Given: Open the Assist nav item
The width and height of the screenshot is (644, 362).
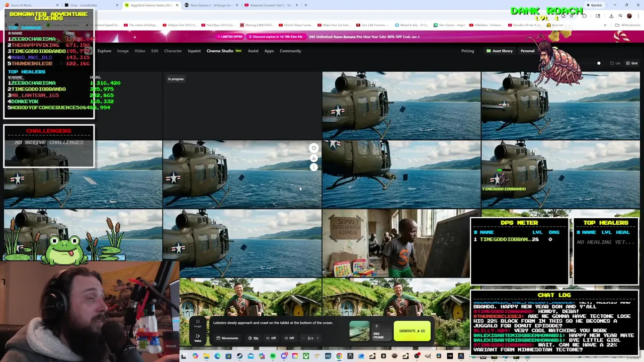Looking at the screenshot, I should (253, 51).
